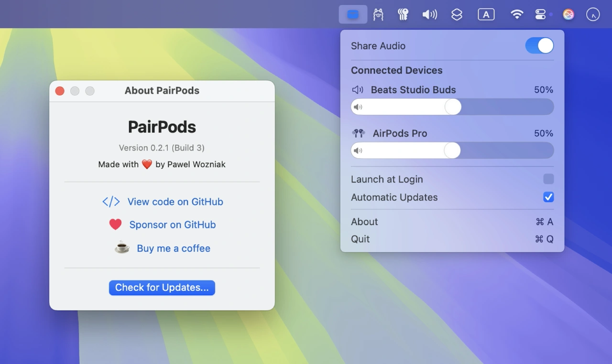Click the Siri icon in menu bar
The image size is (612, 364).
pos(568,14)
